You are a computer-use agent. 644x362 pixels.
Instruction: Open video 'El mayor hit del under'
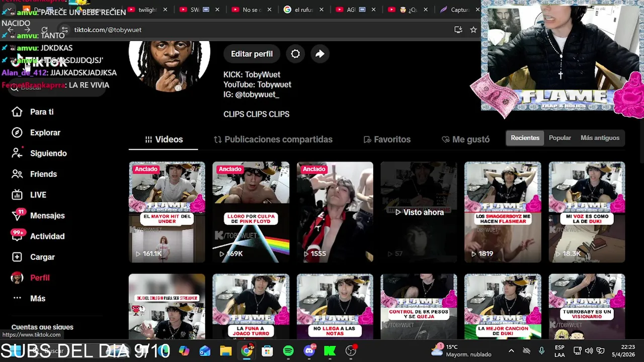point(167,212)
